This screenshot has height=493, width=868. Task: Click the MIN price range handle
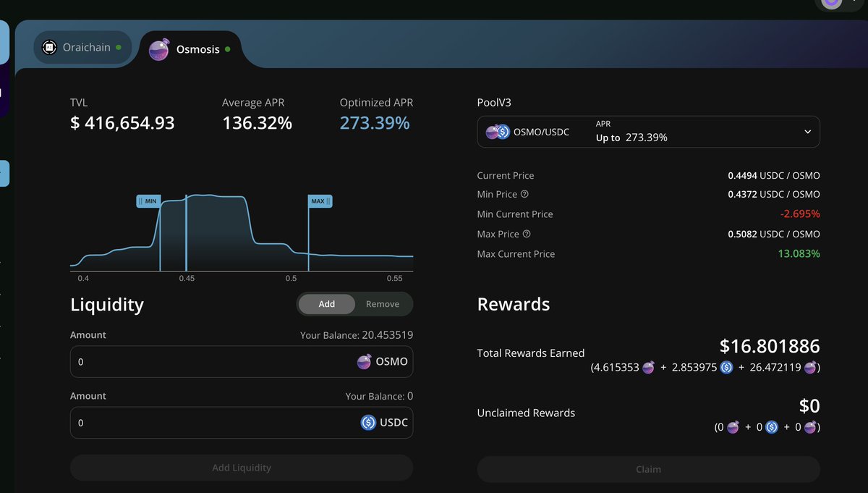pyautogui.click(x=148, y=201)
